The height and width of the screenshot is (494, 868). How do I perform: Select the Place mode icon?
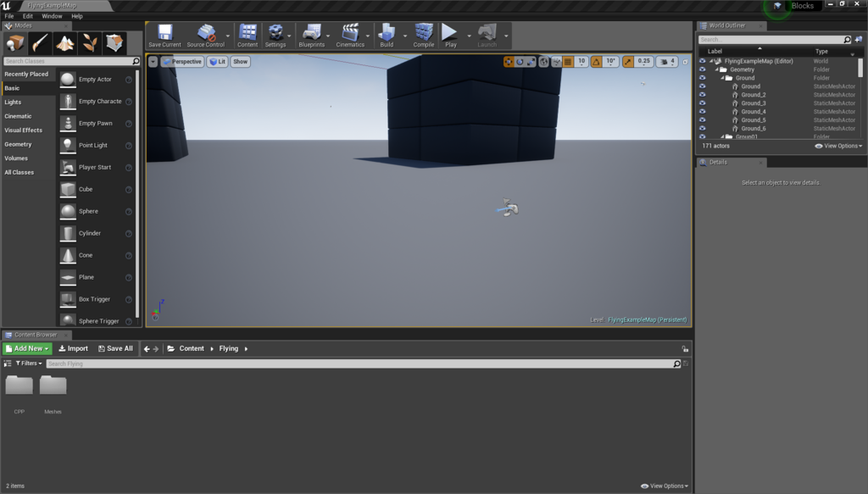coord(15,43)
